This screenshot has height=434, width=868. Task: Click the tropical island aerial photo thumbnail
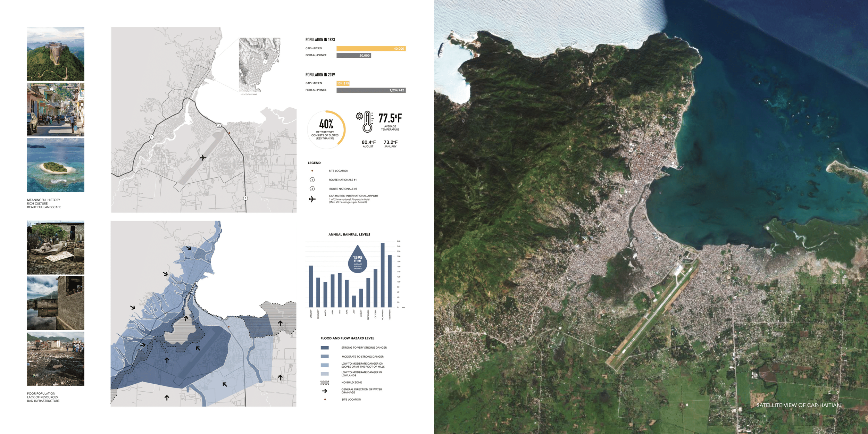56,165
